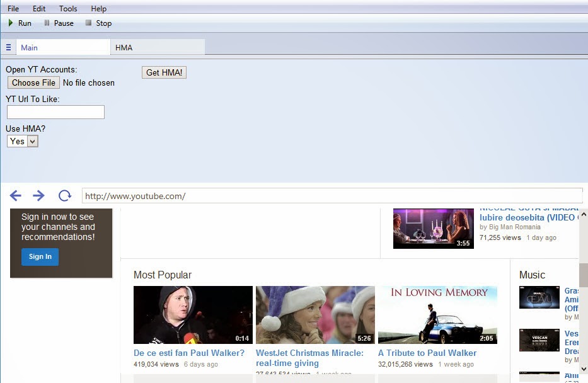Switch to the Main tab
Viewport: 588px width, 383px height.
tap(63, 47)
